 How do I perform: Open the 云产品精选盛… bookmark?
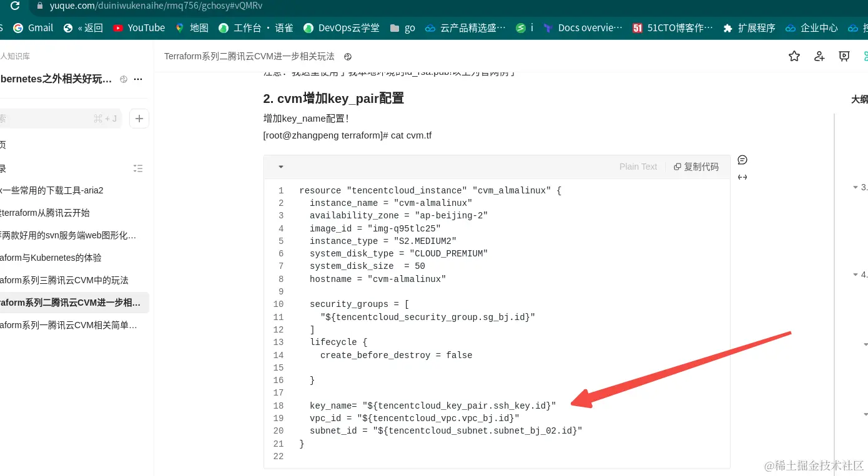pos(465,27)
